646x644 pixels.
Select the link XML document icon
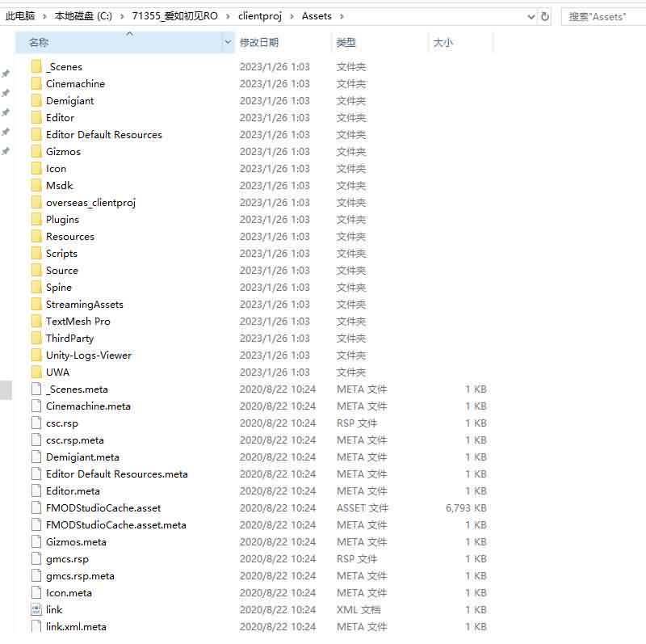click(x=36, y=610)
